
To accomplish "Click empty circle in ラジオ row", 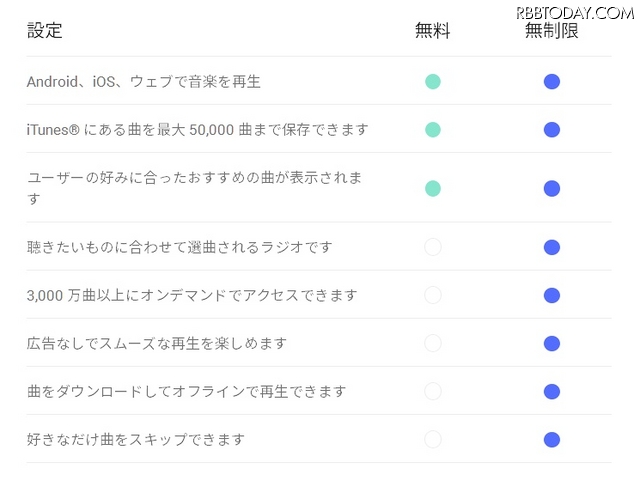I will point(433,247).
